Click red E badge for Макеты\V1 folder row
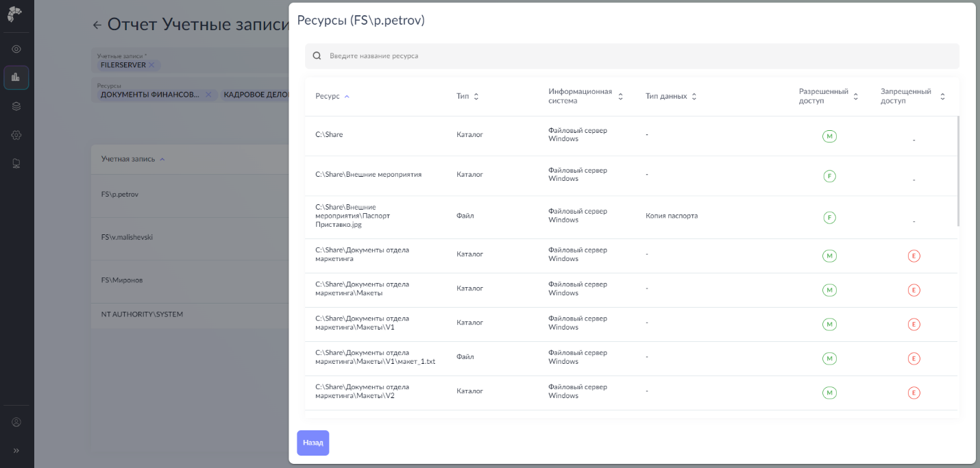The image size is (980, 468). (x=914, y=324)
